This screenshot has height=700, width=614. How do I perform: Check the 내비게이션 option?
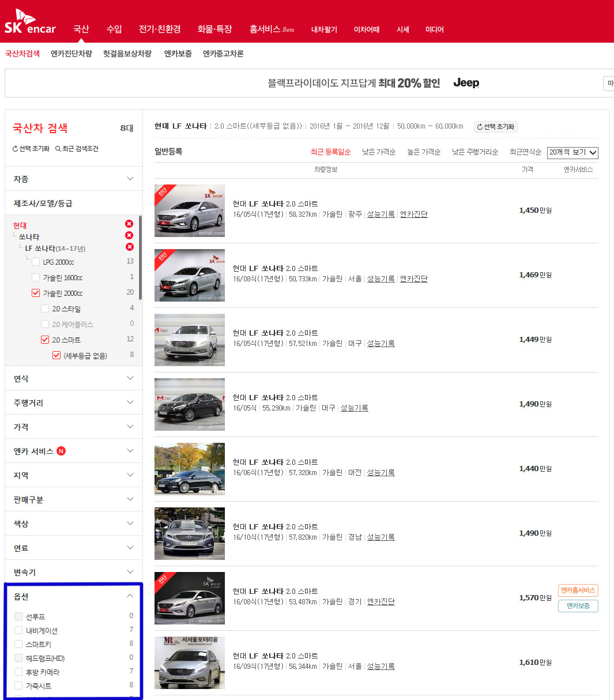click(18, 630)
